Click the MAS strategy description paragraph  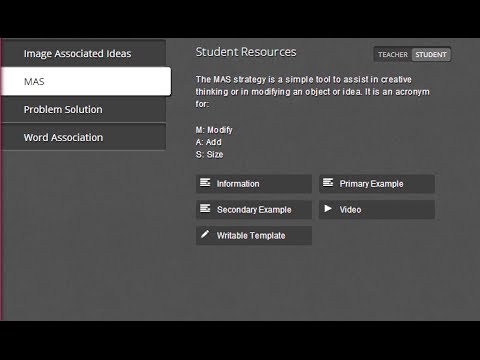(313, 92)
